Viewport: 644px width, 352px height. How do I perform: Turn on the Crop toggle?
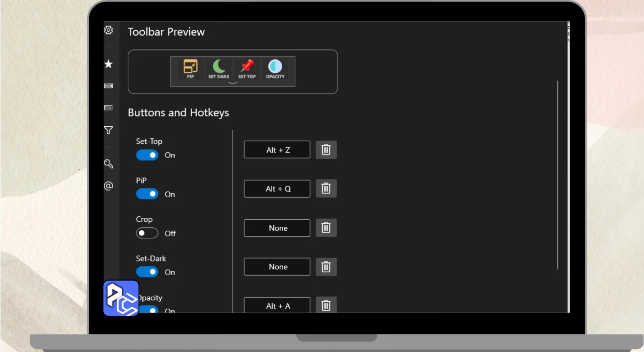147,233
